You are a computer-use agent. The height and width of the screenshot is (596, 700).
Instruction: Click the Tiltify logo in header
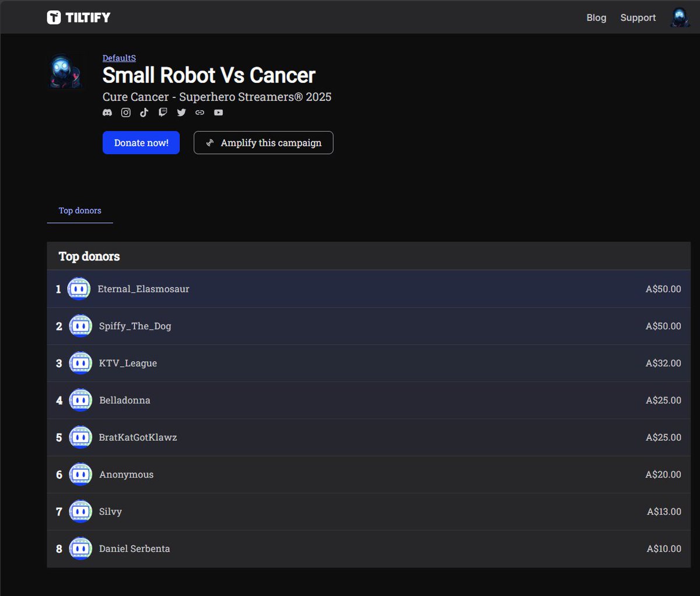[79, 17]
